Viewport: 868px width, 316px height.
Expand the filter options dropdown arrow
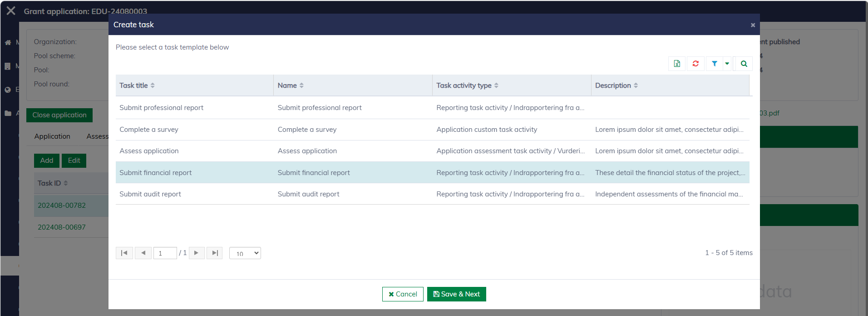tap(727, 64)
